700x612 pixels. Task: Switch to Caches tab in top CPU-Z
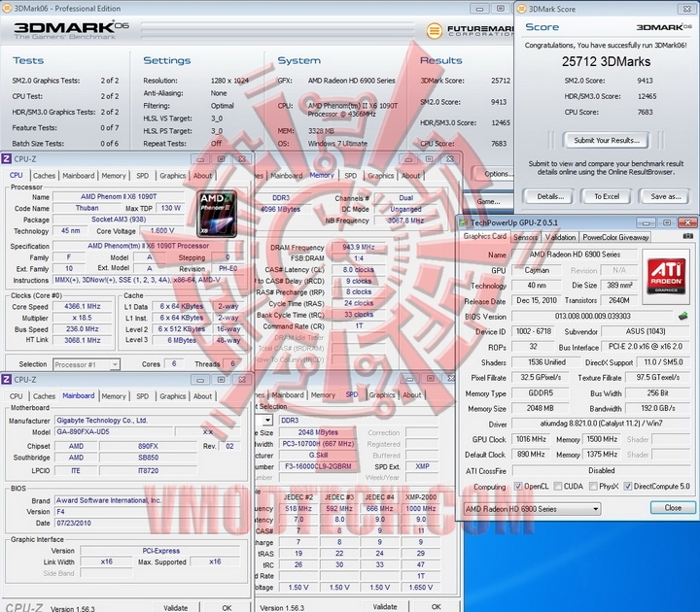tap(44, 176)
